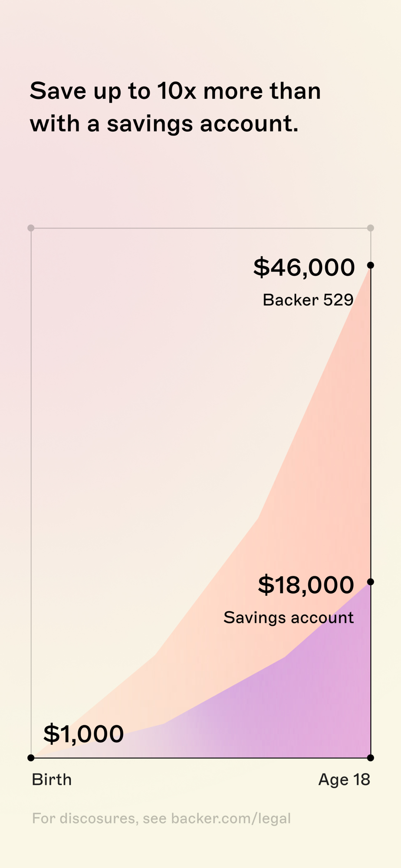
Task: Click the black dot at the Birth origin
Action: click(x=31, y=758)
